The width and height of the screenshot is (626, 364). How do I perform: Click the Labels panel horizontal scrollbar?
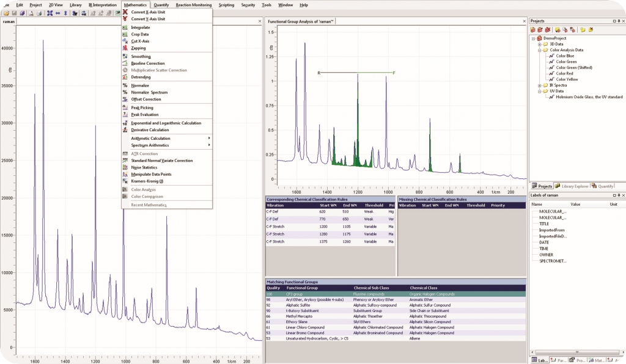pyautogui.click(x=576, y=352)
